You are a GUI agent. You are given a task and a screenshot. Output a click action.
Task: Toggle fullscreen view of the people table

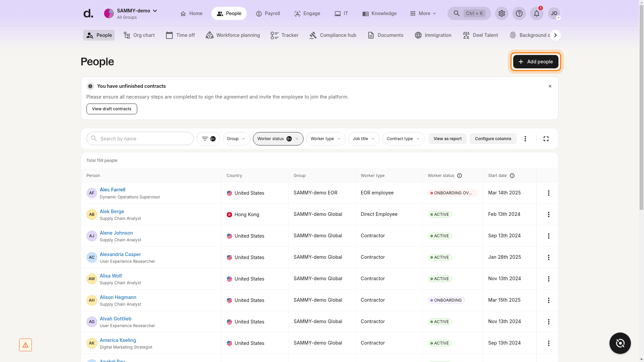546,138
